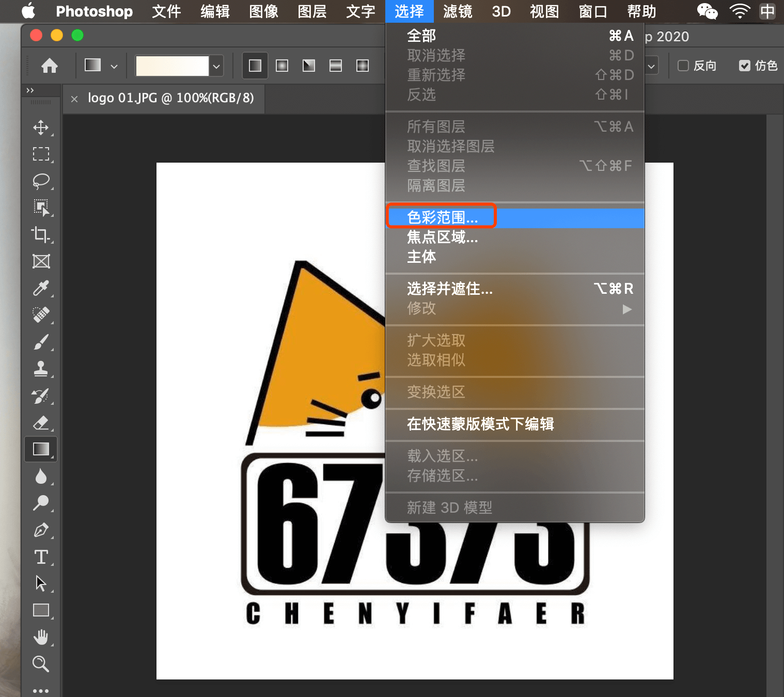This screenshot has width=784, height=697.
Task: Select the Crop tool
Action: [41, 234]
